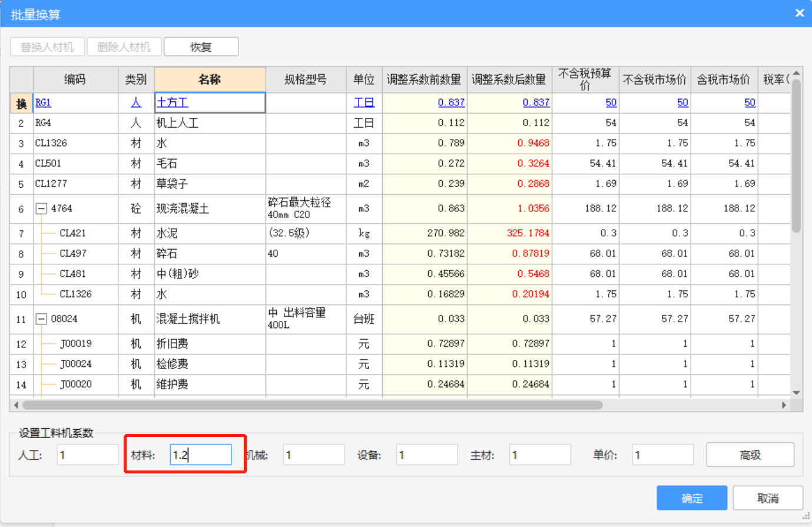Select the 人工 coefficient input box

pyautogui.click(x=87, y=454)
